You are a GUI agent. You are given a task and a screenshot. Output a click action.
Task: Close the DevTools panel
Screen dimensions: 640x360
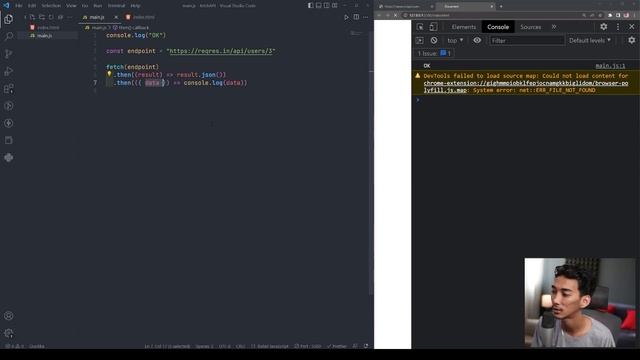point(631,27)
